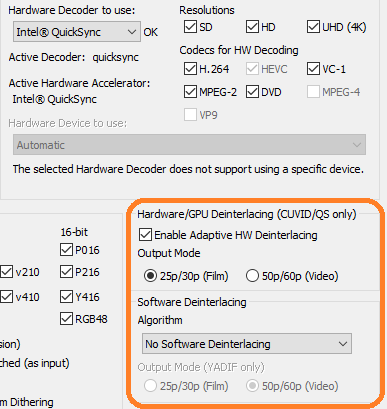Toggle the P216 output format checkbox
This screenshot has height=409, width=387.
(66, 272)
